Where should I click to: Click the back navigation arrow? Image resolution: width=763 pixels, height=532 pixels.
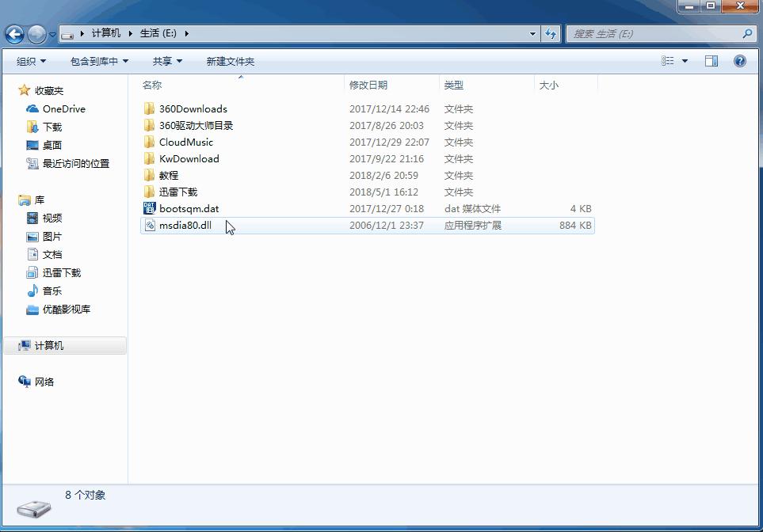pos(13,34)
